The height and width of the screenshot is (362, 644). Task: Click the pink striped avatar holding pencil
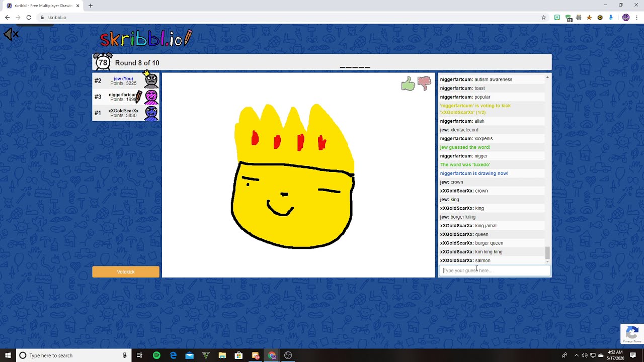pyautogui.click(x=151, y=97)
